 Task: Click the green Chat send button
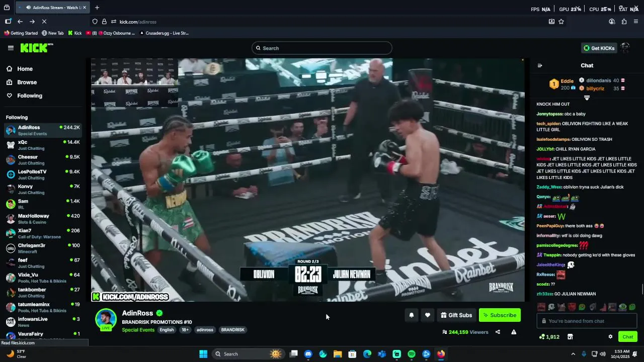click(627, 337)
